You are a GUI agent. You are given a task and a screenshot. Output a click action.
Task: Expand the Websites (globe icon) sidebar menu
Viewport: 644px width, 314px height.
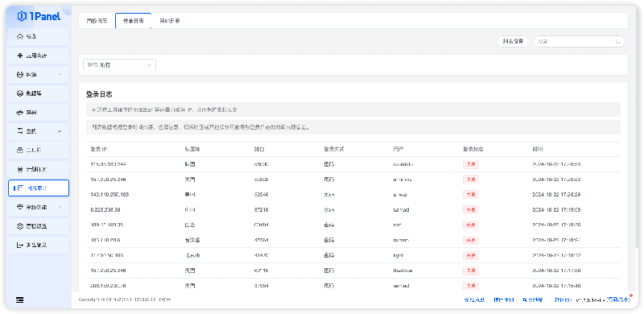39,74
